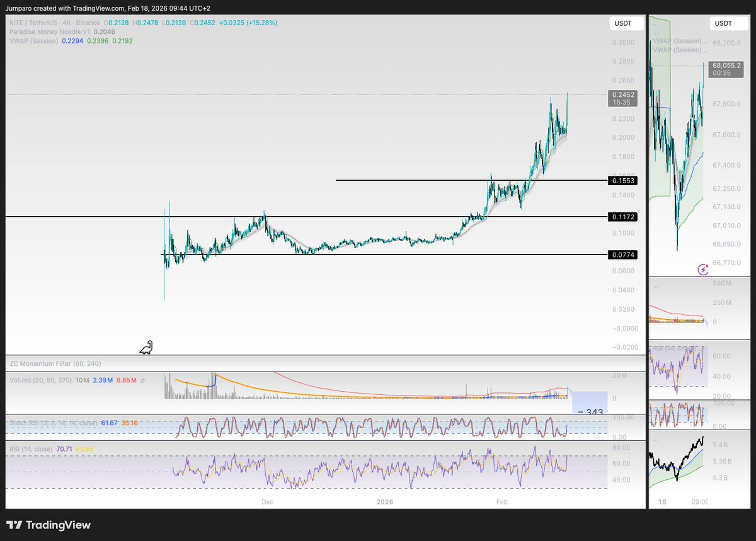Click the VWAP lower band value 0.2192
Viewport: 756px width, 541px height.
coord(123,40)
